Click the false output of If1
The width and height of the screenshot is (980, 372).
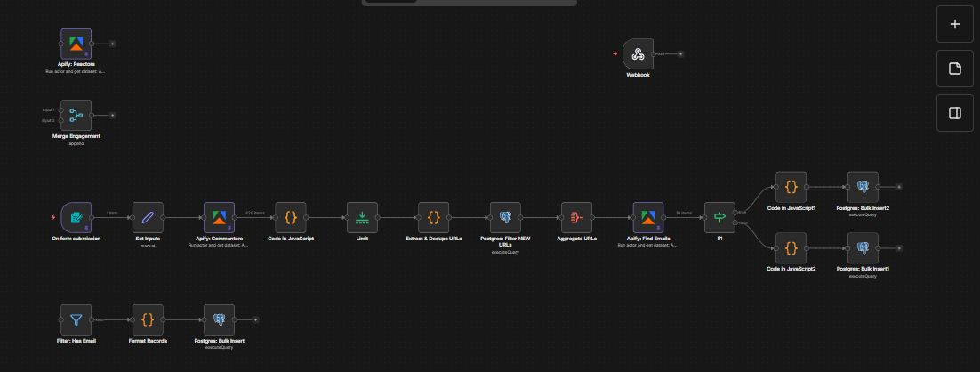click(x=735, y=222)
